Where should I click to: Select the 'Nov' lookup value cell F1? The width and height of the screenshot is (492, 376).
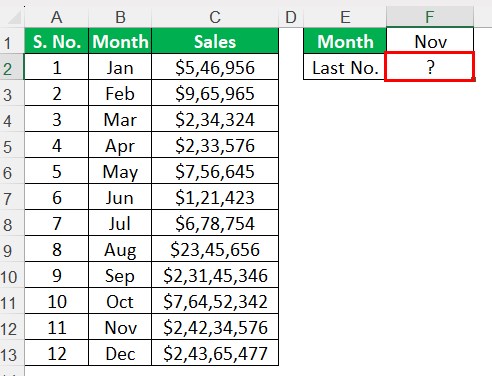click(430, 41)
